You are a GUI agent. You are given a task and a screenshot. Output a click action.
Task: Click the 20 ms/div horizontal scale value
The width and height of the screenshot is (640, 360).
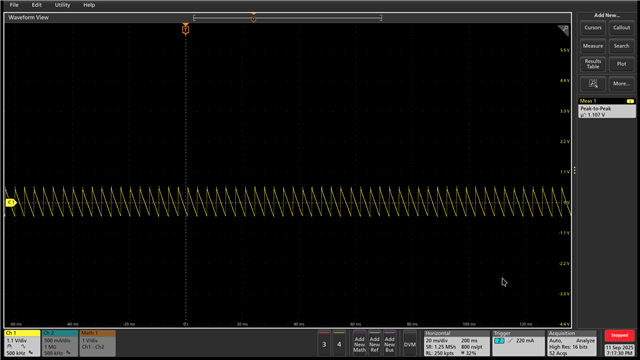click(x=437, y=341)
